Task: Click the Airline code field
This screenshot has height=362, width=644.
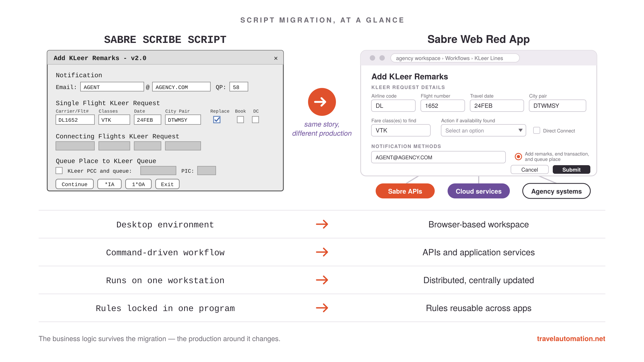Action: (x=393, y=106)
